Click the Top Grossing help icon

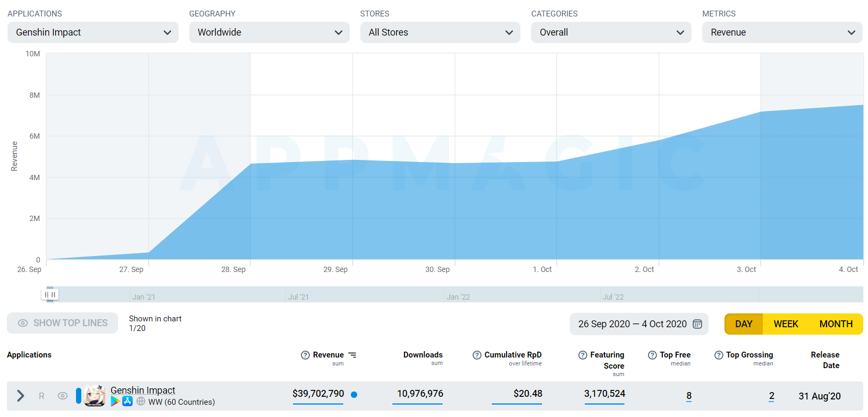719,355
